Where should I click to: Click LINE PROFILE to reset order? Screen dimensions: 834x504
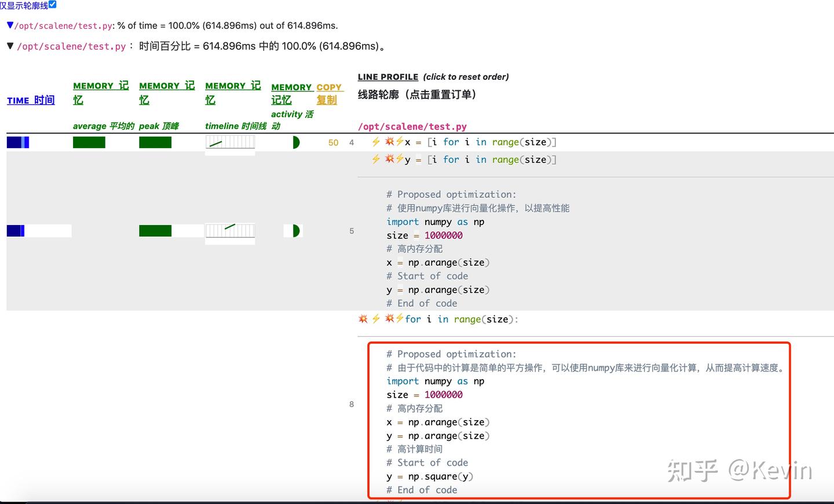pos(387,76)
